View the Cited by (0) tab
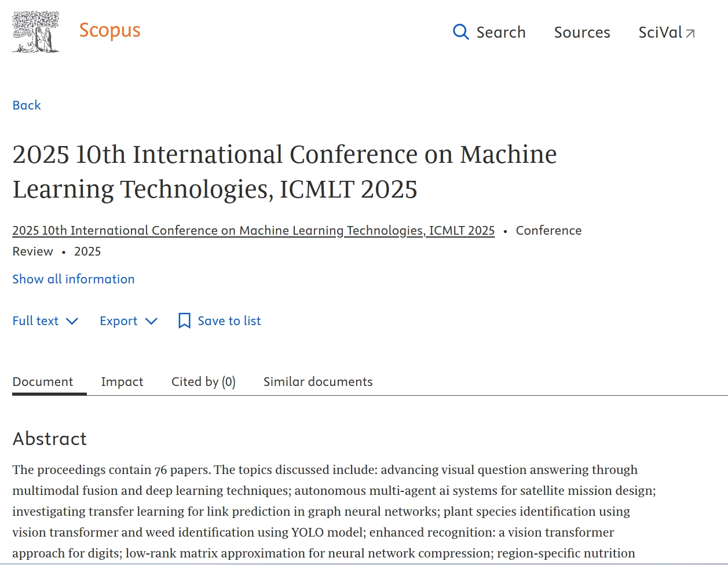728x565 pixels. [x=203, y=382]
